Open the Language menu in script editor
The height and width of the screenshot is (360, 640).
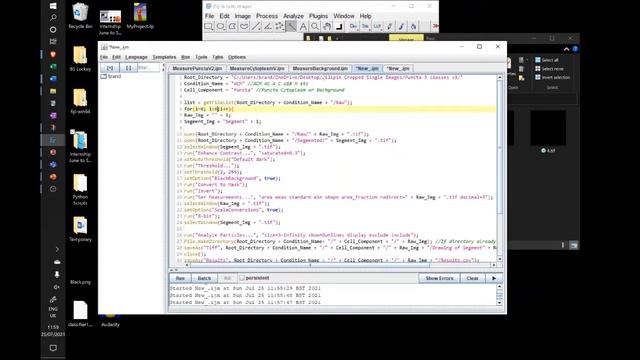tap(136, 57)
